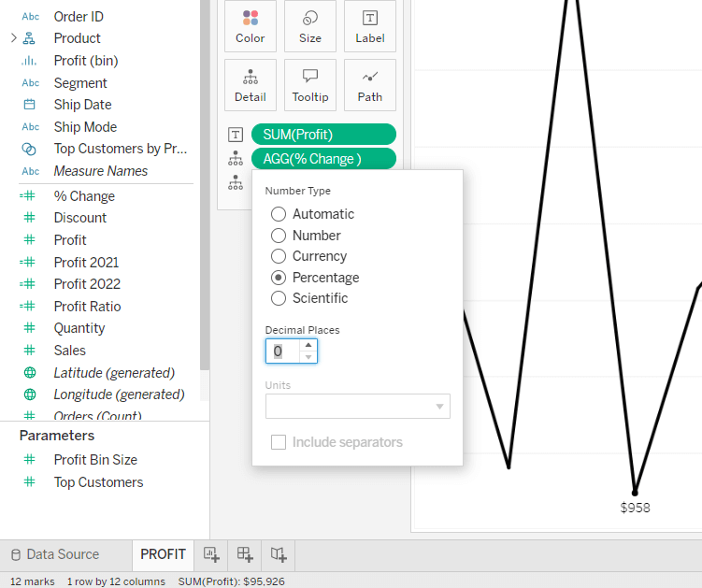
Task: Toggle the Include separators checkbox
Action: 279,442
